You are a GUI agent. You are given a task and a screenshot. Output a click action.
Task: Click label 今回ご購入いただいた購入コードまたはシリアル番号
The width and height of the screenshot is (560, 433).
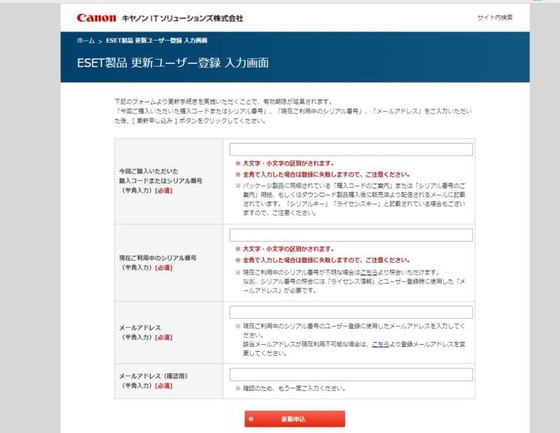tap(161, 176)
